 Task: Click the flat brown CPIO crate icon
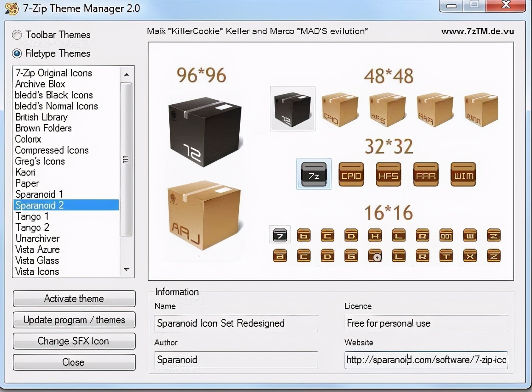351,174
